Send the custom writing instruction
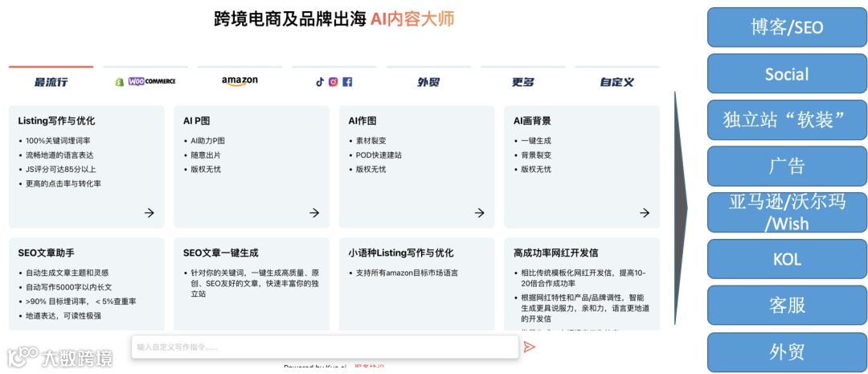 click(529, 347)
